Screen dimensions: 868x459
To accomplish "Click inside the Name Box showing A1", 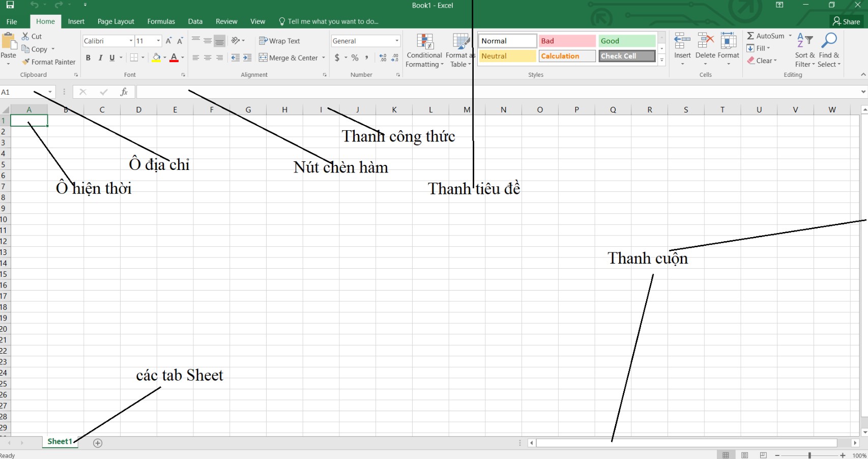I will 23,92.
